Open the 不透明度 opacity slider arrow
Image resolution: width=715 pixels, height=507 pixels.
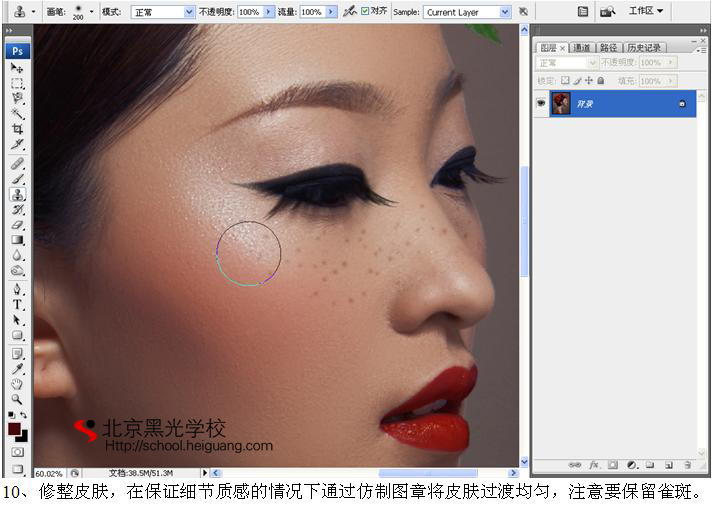click(269, 12)
